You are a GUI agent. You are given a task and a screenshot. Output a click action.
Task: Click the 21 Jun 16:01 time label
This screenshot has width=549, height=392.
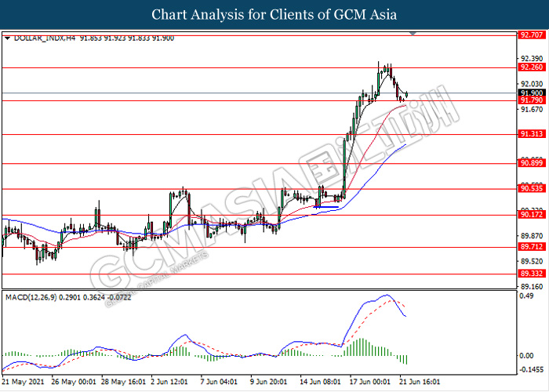click(420, 382)
